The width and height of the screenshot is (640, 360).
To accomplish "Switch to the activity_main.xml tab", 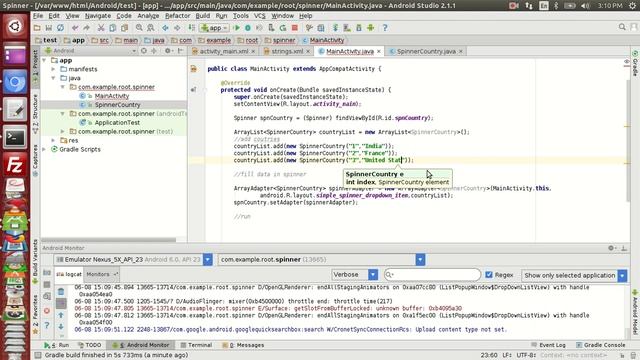I will click(x=224, y=51).
